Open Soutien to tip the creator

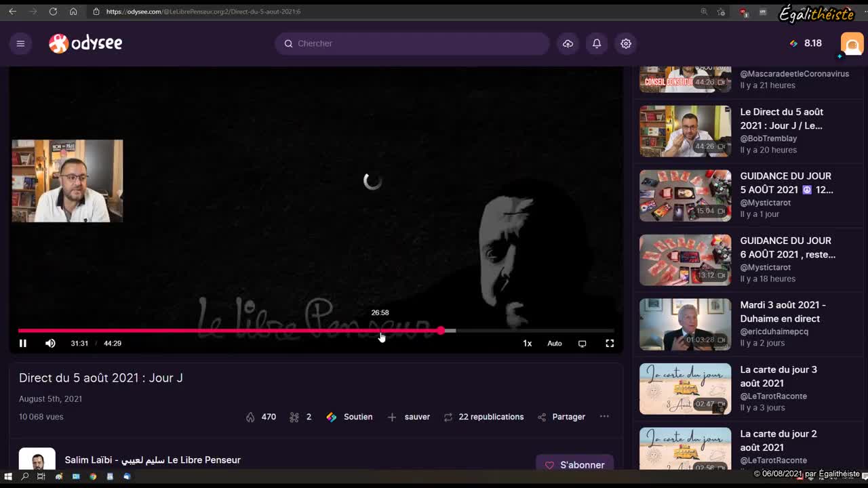click(x=349, y=417)
